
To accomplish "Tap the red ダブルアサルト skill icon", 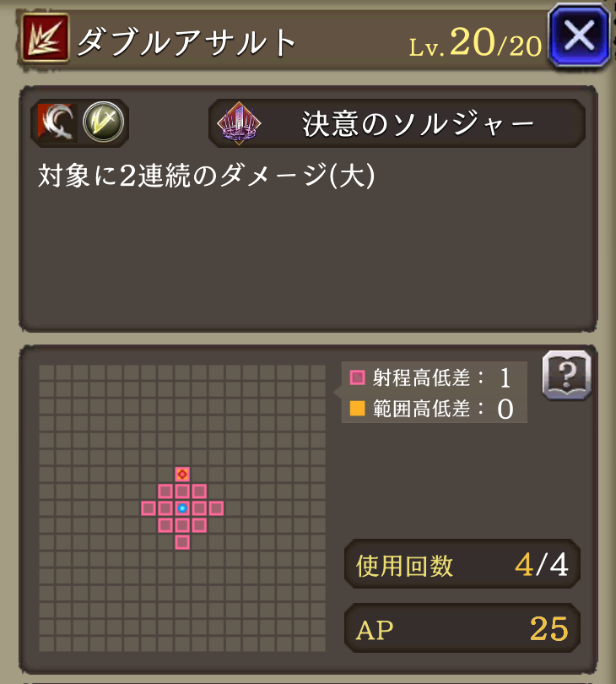I will click(46, 37).
